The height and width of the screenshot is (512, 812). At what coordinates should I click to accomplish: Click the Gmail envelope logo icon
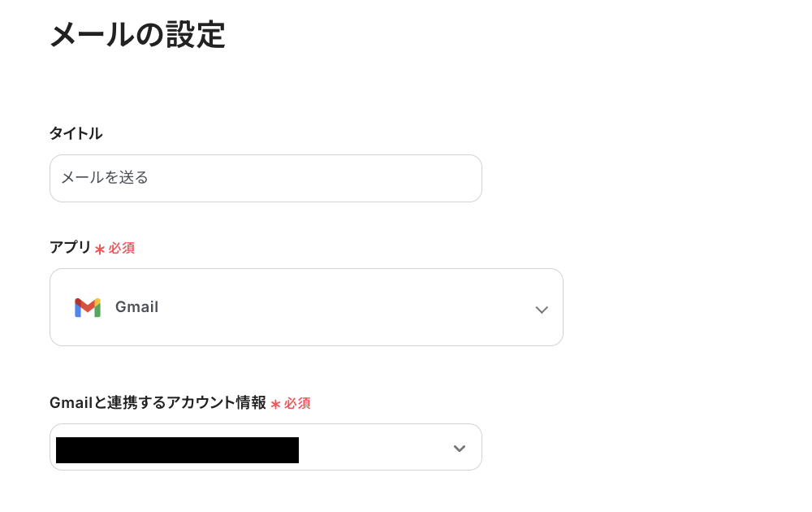click(x=88, y=307)
